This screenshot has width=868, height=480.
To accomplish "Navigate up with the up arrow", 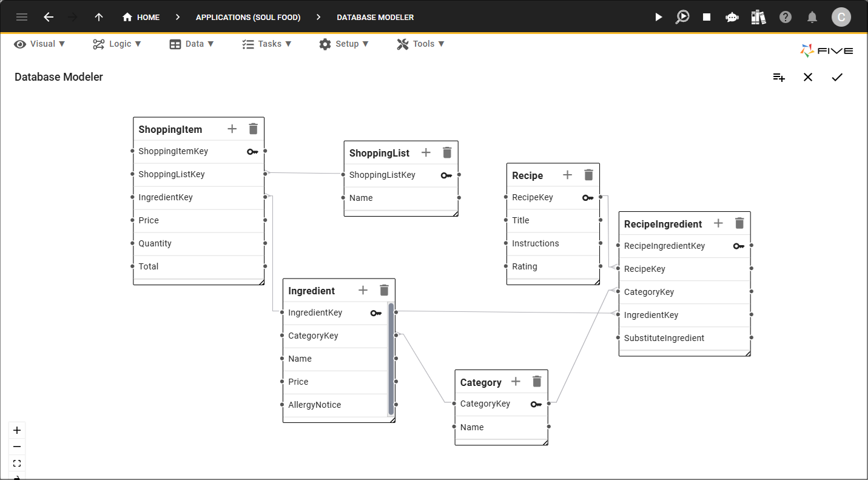I will (x=99, y=17).
